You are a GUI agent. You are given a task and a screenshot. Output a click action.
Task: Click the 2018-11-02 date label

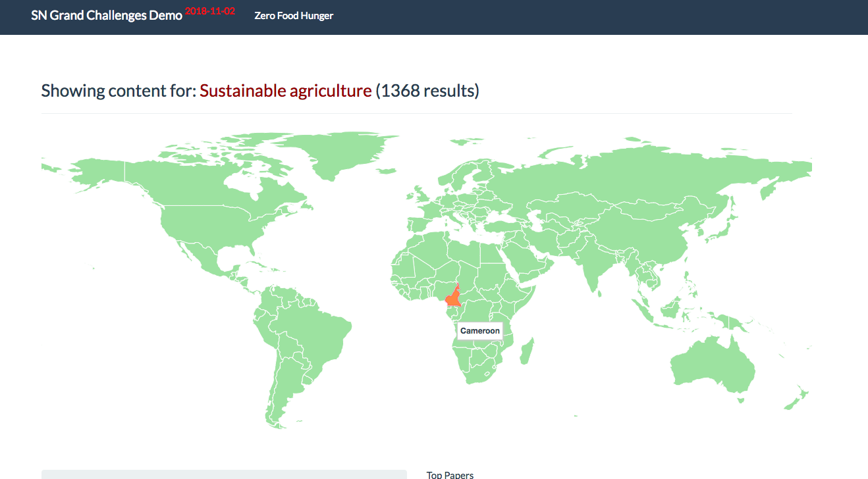(210, 12)
